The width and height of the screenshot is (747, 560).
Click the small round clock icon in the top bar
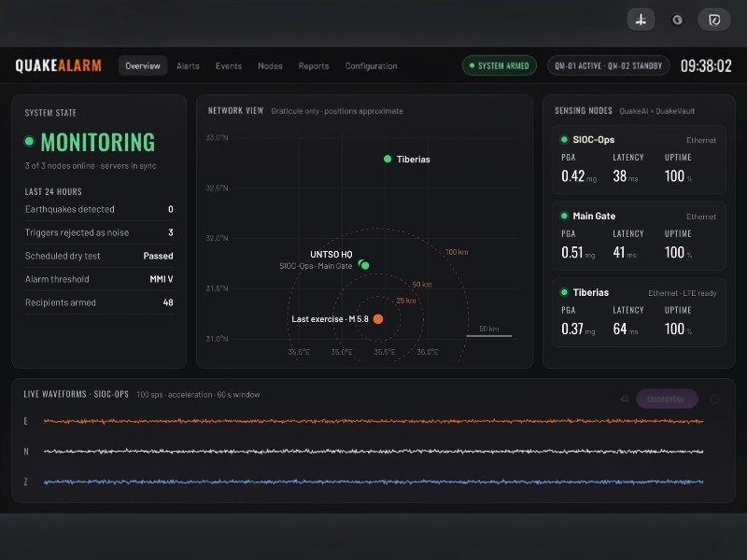[x=677, y=20]
